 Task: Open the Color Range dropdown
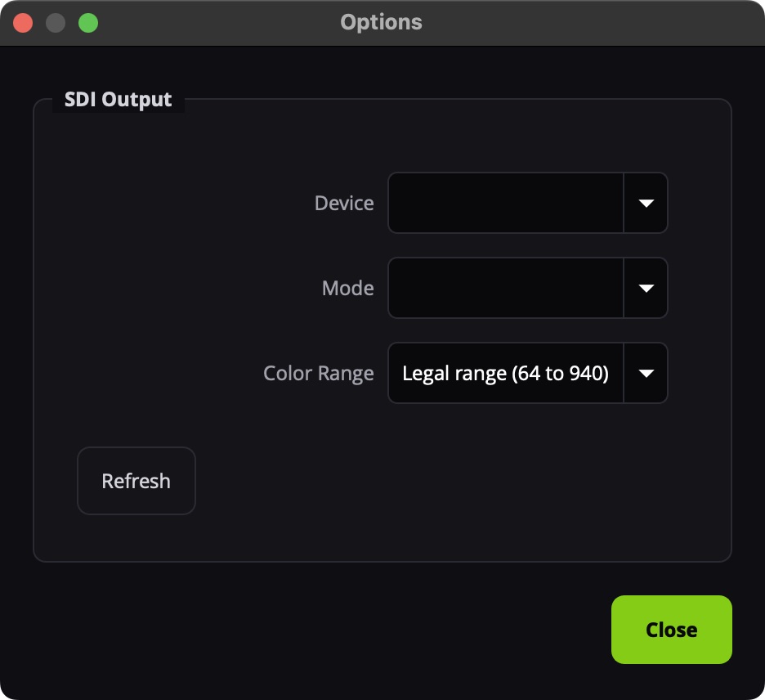pos(527,373)
